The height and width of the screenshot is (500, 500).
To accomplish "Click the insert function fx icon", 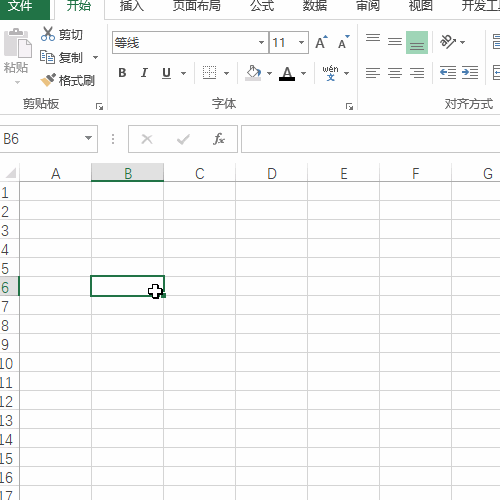I will pos(219,139).
